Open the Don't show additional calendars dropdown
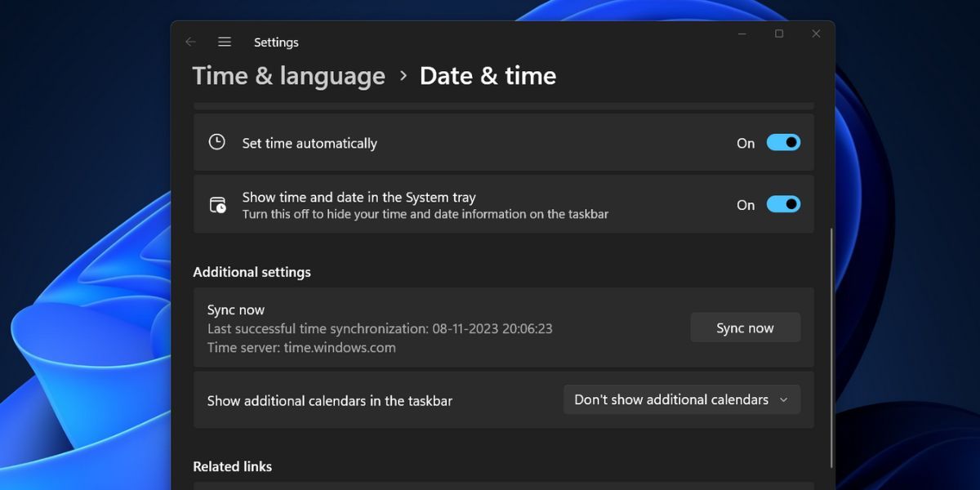Screen dimensions: 980x490 pyautogui.click(x=681, y=399)
